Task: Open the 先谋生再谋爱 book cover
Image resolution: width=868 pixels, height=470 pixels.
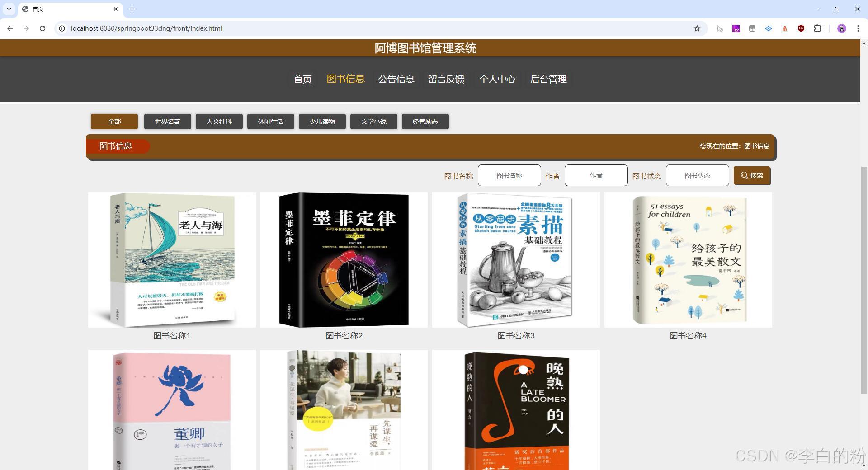Action: click(x=344, y=410)
